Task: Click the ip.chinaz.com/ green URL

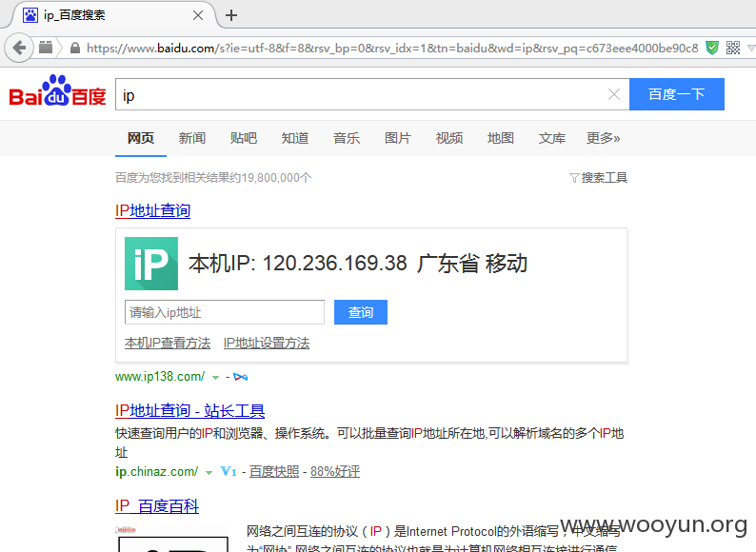Action: (157, 471)
